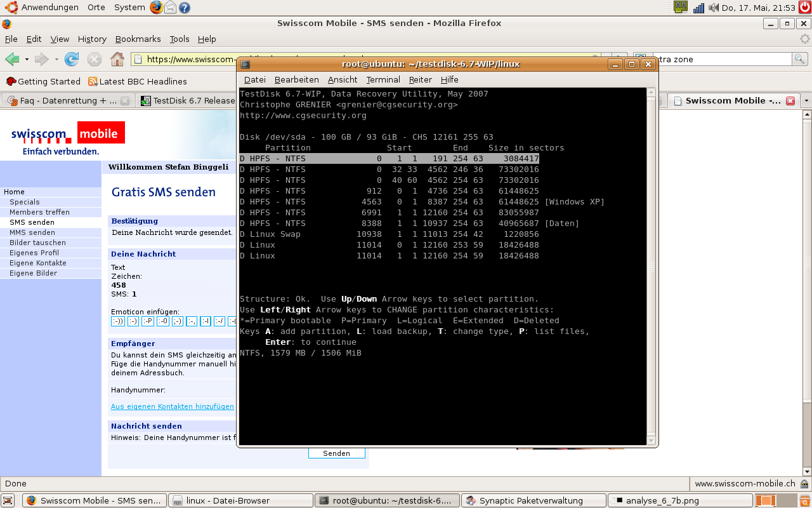Click the Senden button
The image size is (812, 508).
click(337, 453)
